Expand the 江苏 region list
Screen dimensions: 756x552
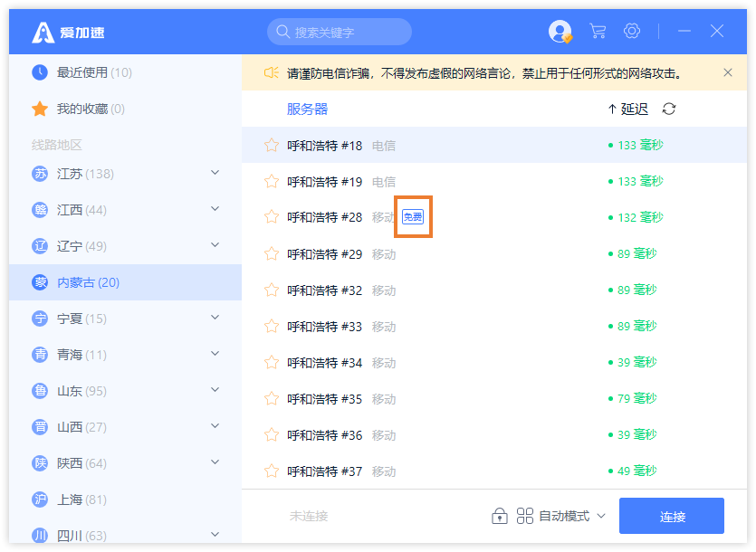click(215, 173)
